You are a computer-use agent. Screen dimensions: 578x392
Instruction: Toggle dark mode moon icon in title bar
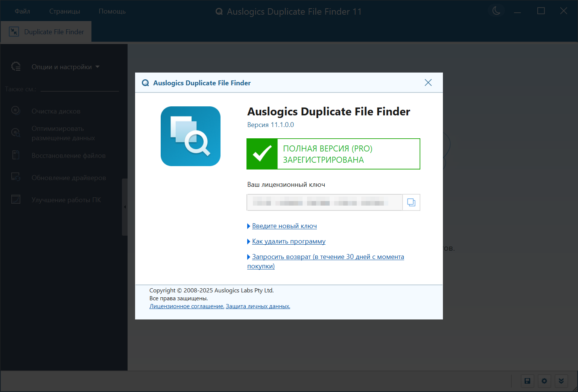[496, 11]
